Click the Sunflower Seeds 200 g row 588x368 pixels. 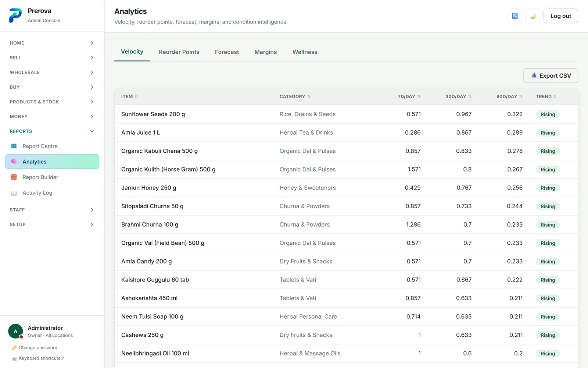[346, 114]
